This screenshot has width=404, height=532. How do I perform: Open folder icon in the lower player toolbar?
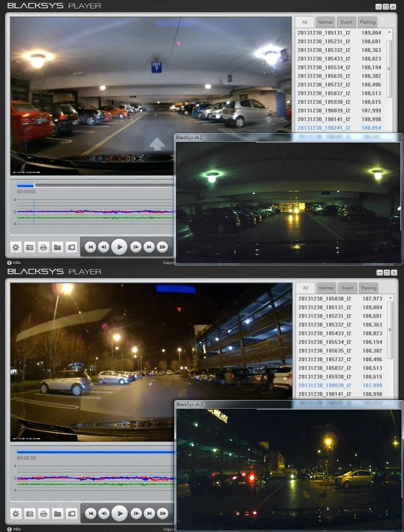(x=58, y=514)
